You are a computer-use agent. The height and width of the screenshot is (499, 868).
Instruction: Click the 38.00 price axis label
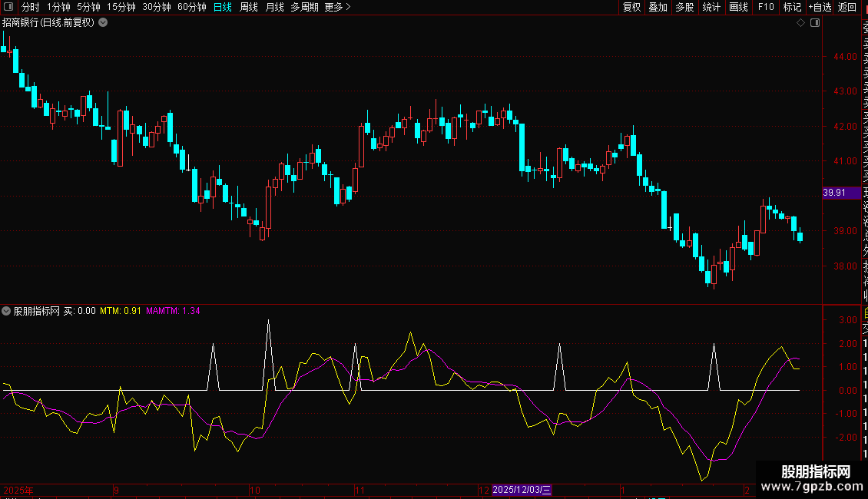coord(845,266)
